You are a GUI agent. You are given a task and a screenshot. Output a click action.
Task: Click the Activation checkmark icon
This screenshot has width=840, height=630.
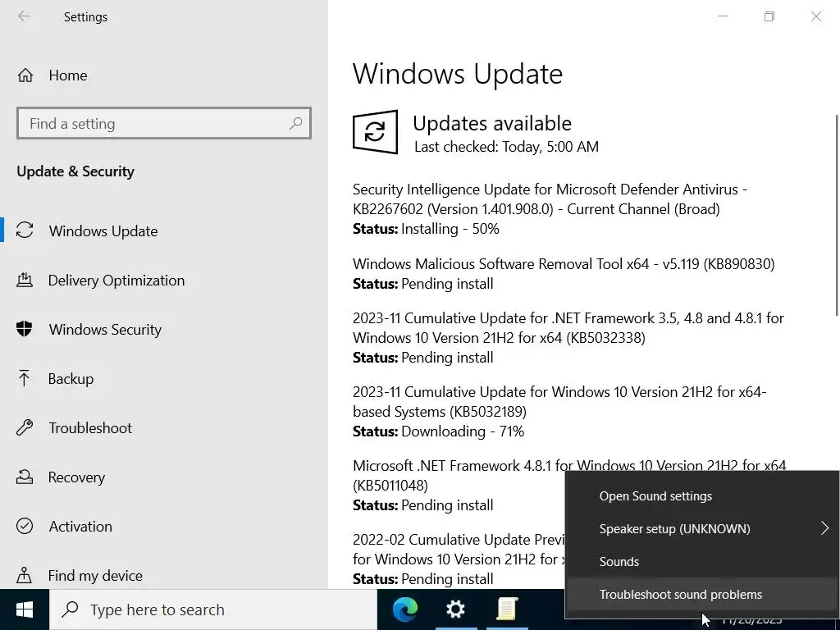[x=25, y=526]
